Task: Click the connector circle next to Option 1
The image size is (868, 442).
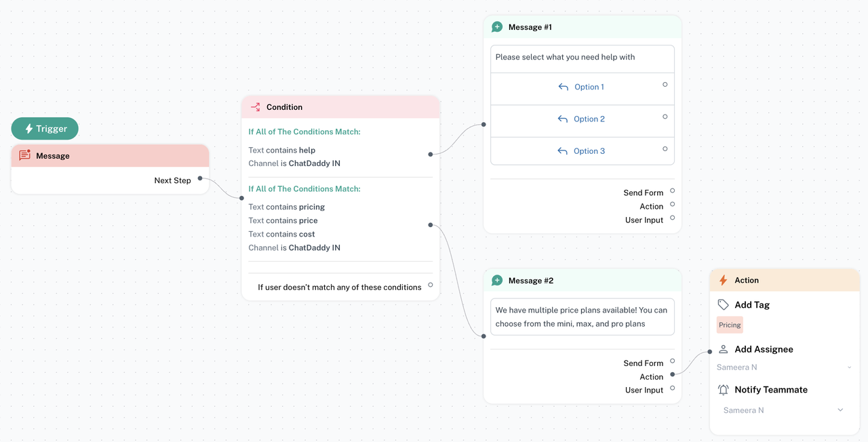Action: (x=665, y=85)
